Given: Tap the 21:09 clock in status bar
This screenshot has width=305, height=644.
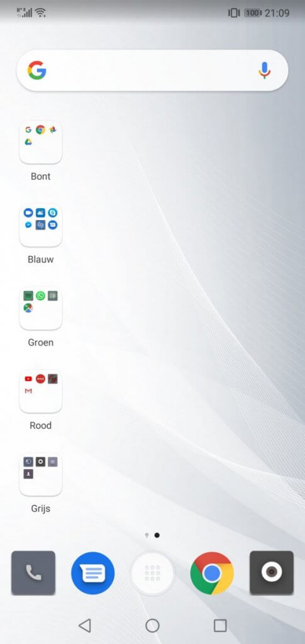Looking at the screenshot, I should tap(277, 13).
